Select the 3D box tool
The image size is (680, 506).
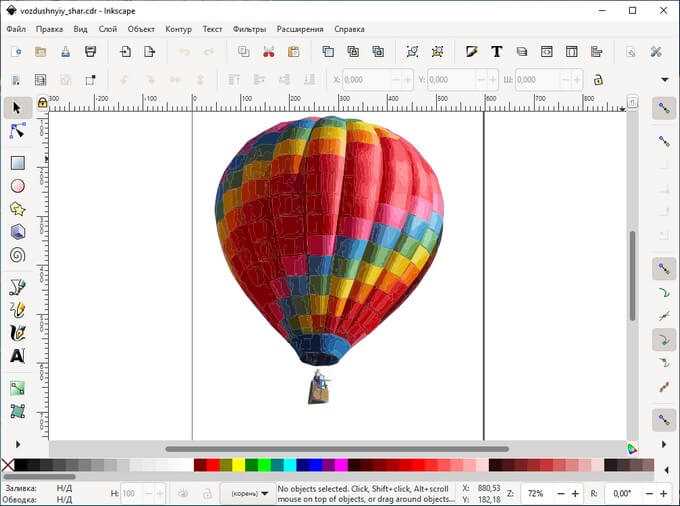(17, 232)
